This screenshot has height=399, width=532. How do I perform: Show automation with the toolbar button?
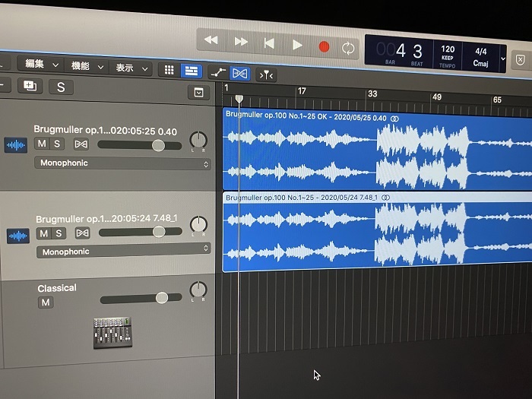click(217, 73)
